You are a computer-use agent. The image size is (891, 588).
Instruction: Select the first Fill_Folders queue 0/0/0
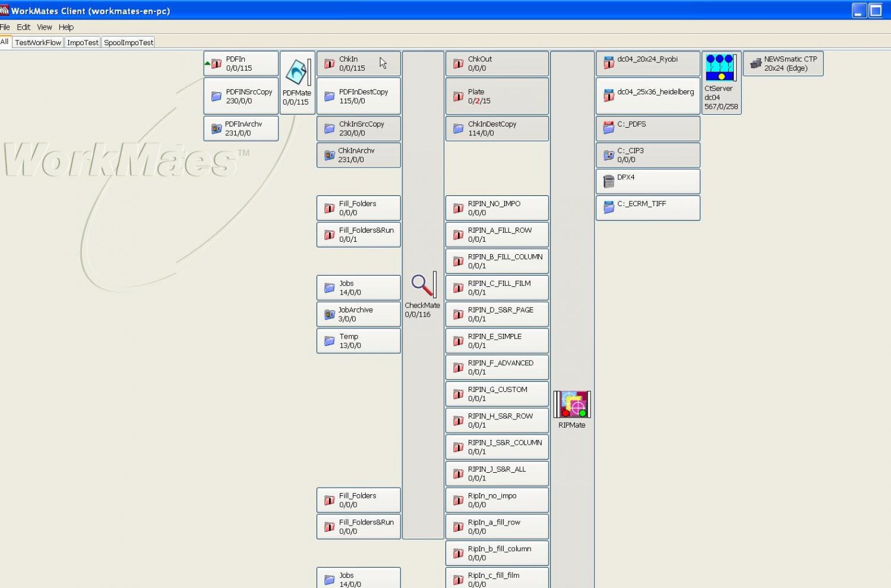tap(359, 208)
